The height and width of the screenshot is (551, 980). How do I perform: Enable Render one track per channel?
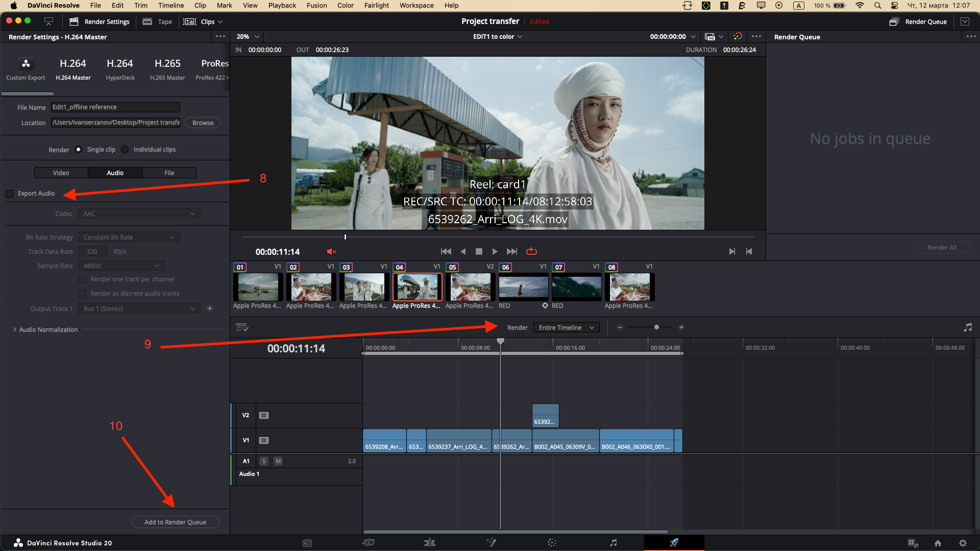click(x=82, y=279)
